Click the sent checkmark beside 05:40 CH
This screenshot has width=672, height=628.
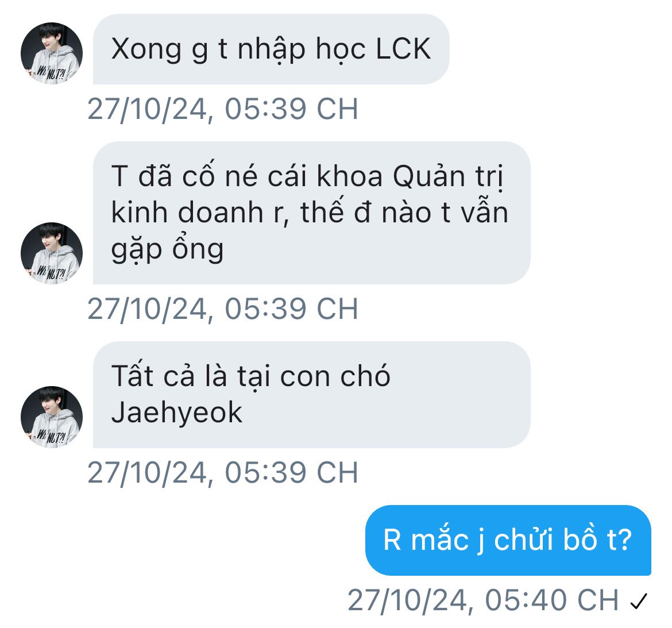(x=639, y=601)
